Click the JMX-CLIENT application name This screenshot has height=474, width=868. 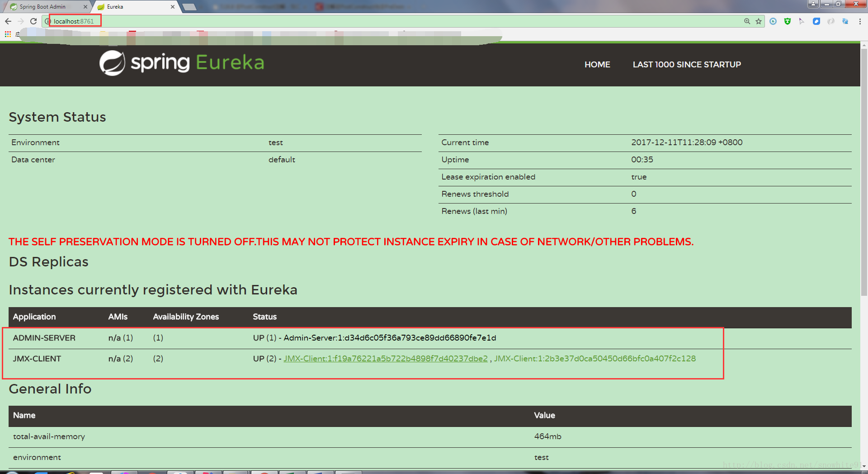click(37, 359)
